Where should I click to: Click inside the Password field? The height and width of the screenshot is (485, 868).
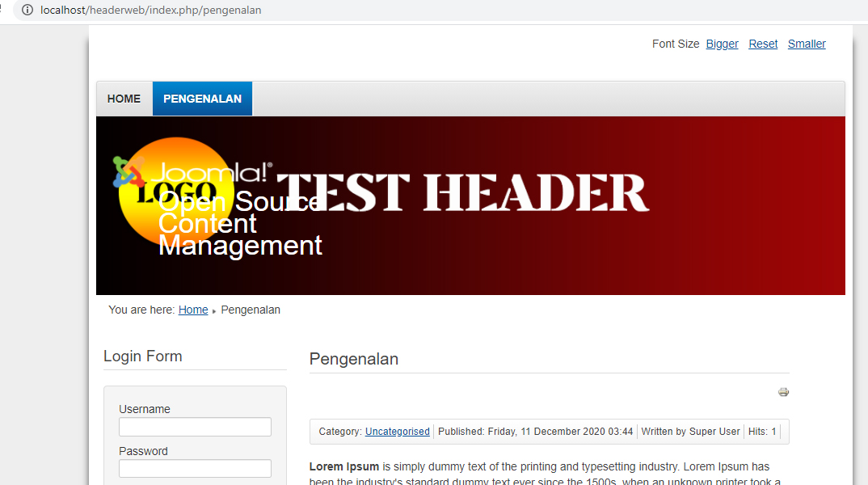point(195,468)
